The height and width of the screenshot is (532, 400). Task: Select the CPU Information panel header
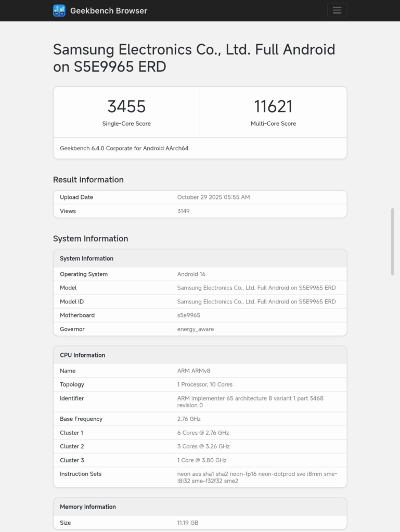(x=83, y=355)
